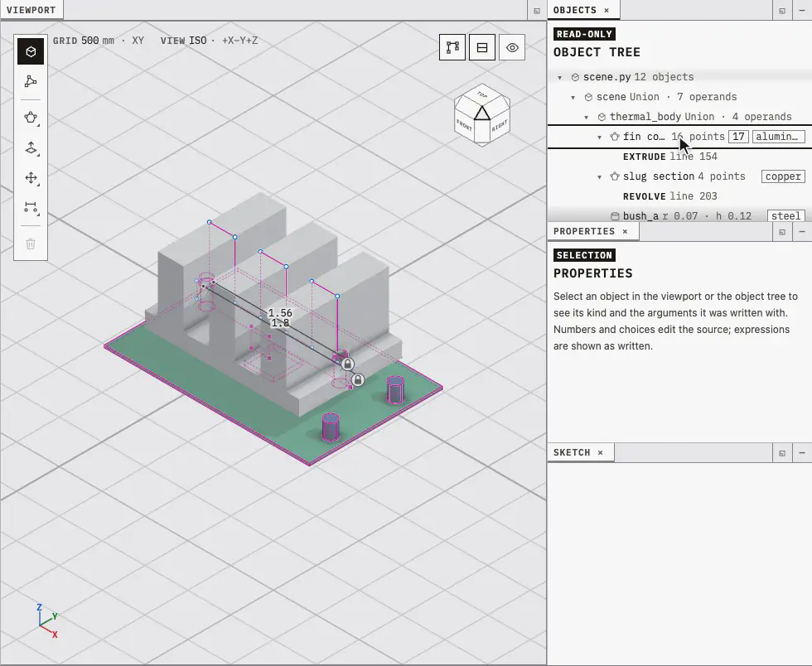This screenshot has height=666, width=812.
Task: Collapse the scene Union node
Action: pyautogui.click(x=573, y=98)
